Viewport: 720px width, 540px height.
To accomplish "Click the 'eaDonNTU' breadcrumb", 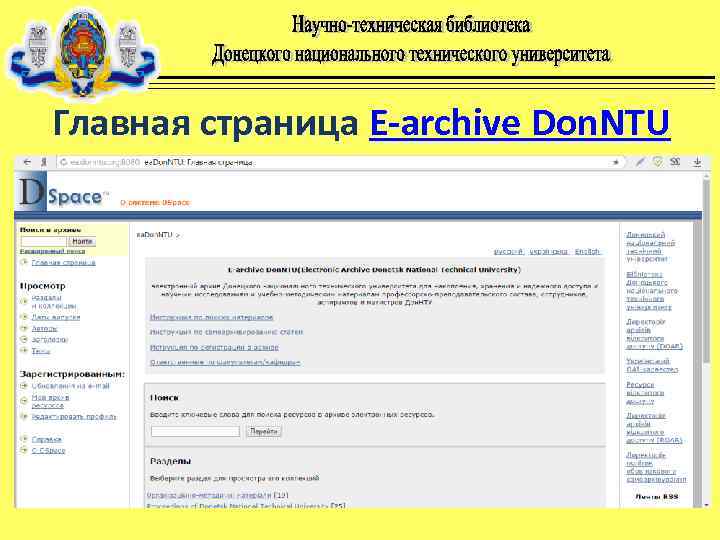I will 154,235.
